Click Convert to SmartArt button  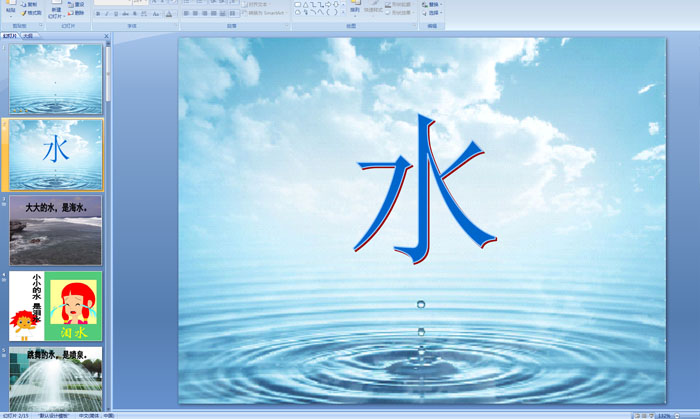(263, 13)
